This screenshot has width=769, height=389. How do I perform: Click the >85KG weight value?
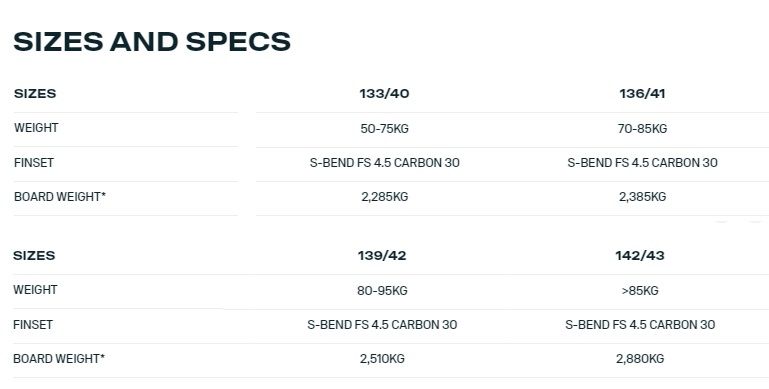tap(640, 290)
